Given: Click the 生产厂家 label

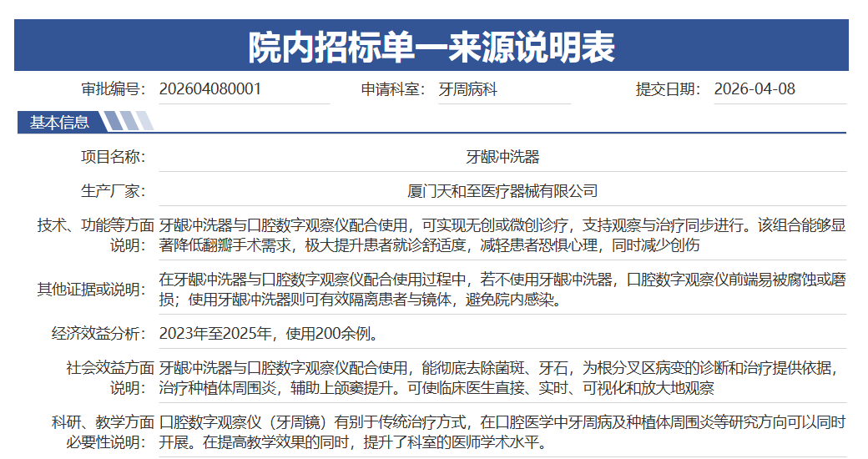Looking at the screenshot, I should coord(114,192).
